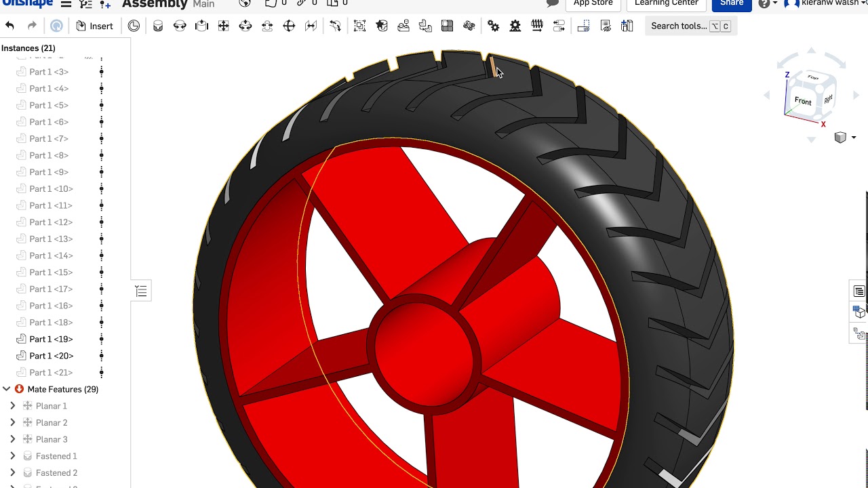Select the Fastened 1 mate label

point(56,456)
